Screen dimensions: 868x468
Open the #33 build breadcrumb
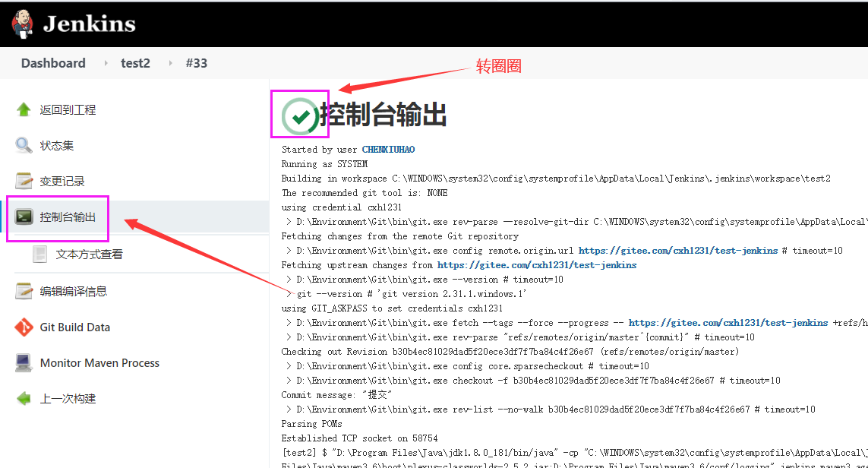pyautogui.click(x=197, y=63)
